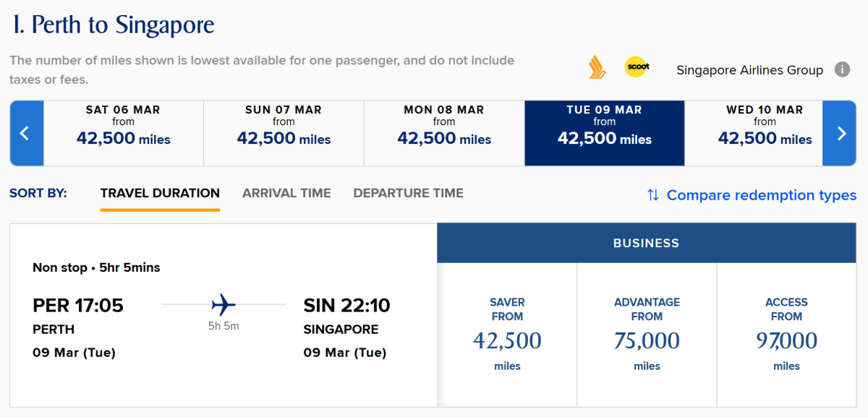
Task: Click the sort arrows icon beside Compare
Action: click(653, 195)
